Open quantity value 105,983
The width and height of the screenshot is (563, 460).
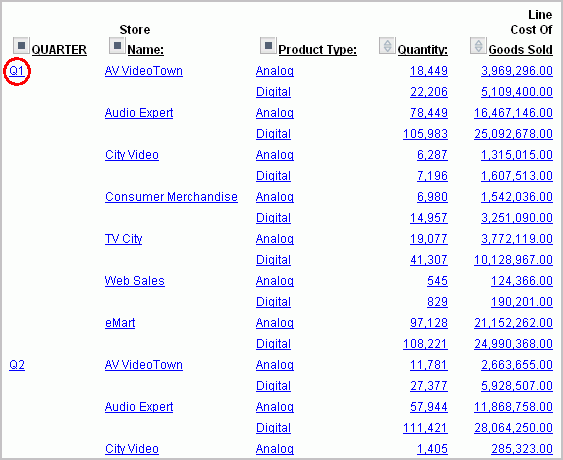click(425, 134)
